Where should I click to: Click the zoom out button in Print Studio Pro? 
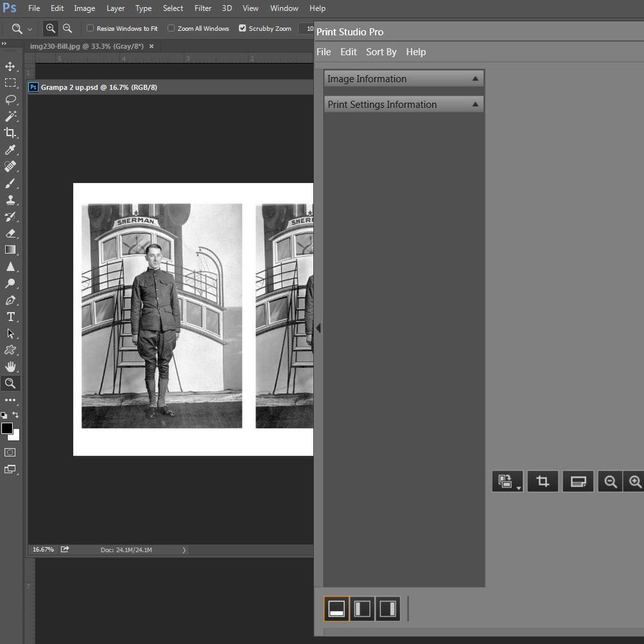coord(610,482)
